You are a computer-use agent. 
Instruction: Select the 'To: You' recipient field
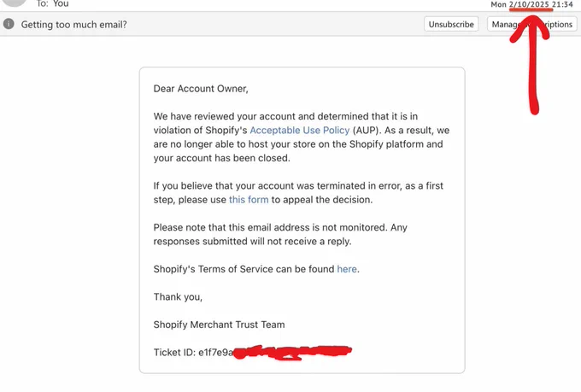(53, 4)
